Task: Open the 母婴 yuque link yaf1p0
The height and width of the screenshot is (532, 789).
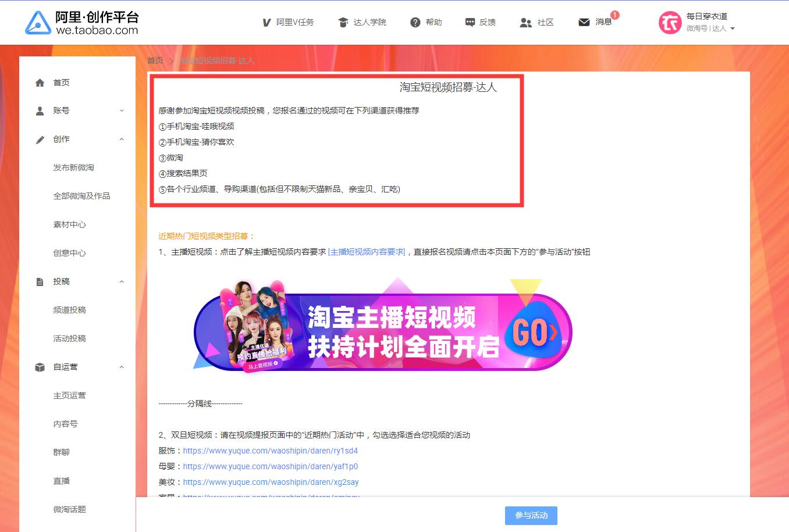Action: point(271,466)
